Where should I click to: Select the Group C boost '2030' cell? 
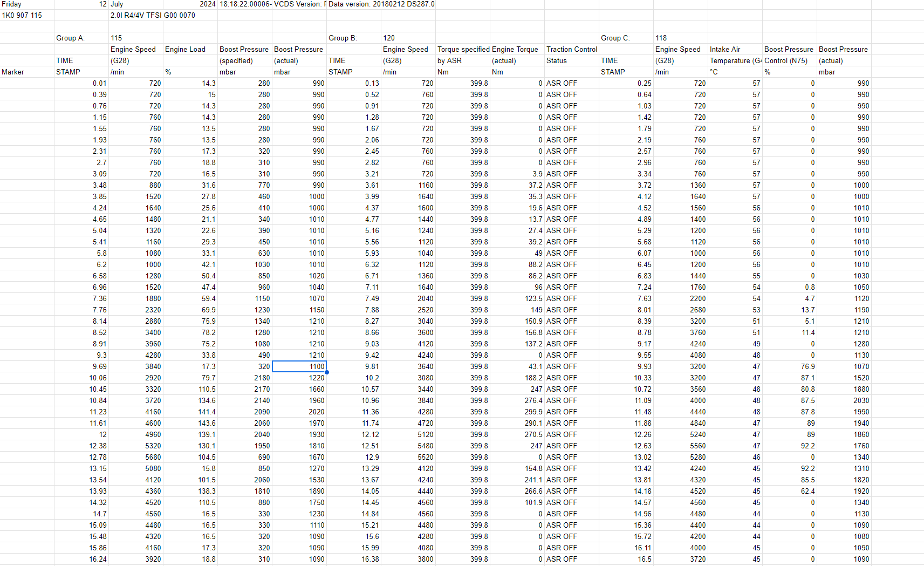tap(844, 400)
